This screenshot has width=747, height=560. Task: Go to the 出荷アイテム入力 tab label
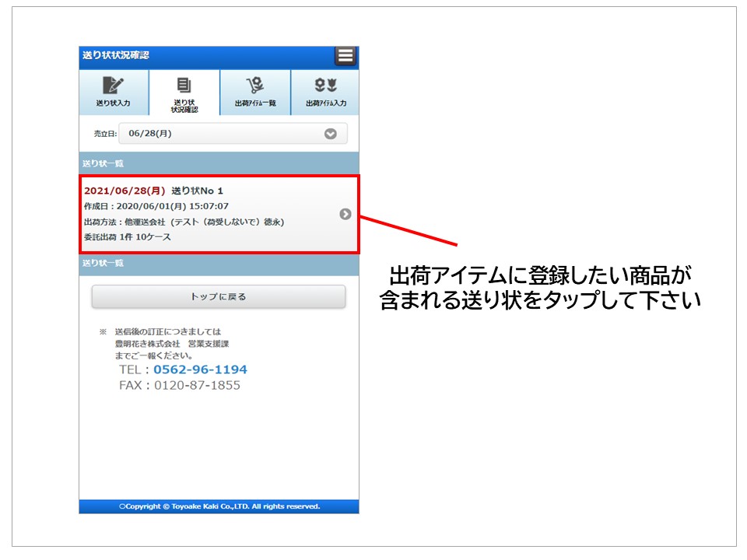(325, 103)
